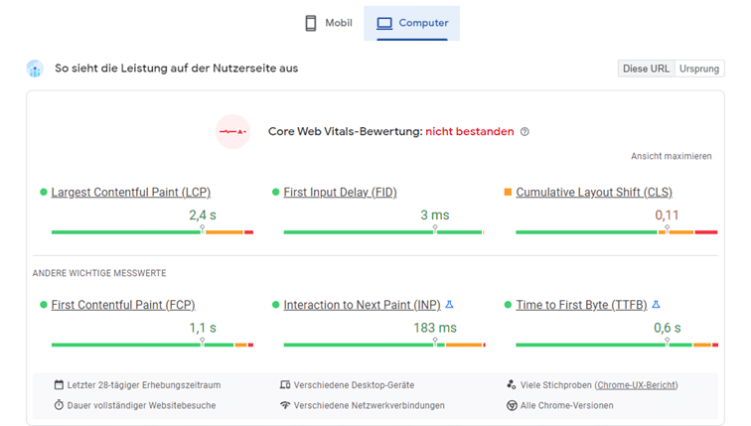Image resolution: width=751 pixels, height=426 pixels.
Task: Switch to the Mobil tab
Action: (x=329, y=23)
